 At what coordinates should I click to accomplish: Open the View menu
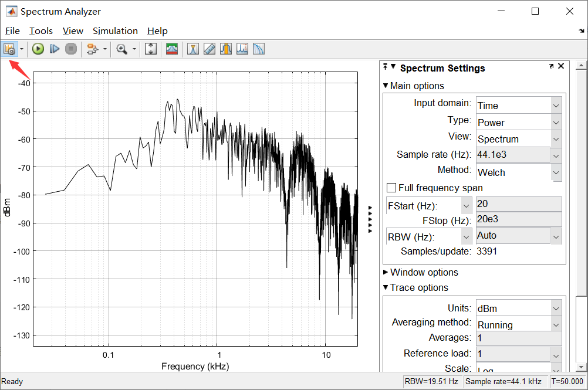coord(72,30)
